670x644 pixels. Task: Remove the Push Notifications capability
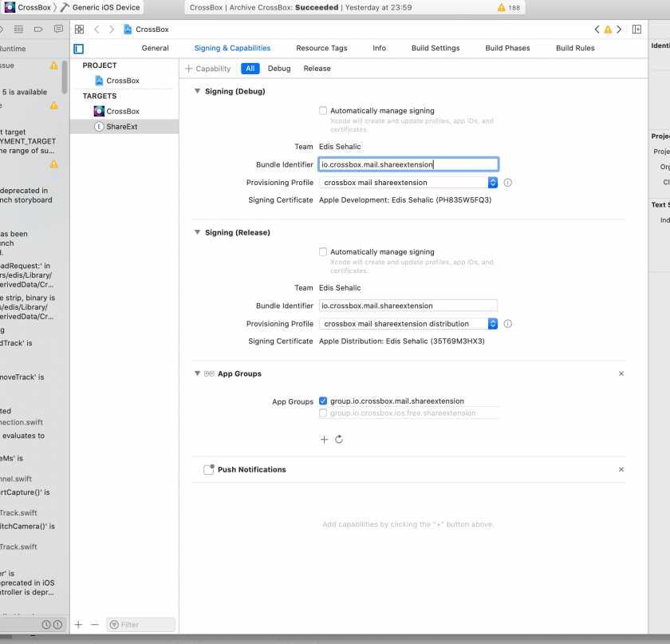621,469
